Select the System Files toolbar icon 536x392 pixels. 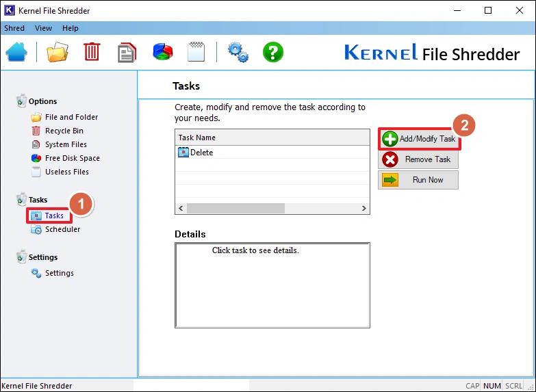coord(127,53)
